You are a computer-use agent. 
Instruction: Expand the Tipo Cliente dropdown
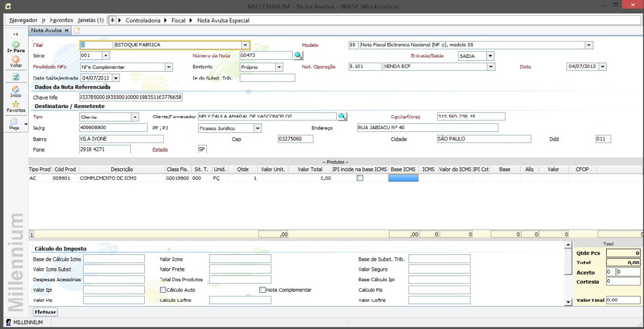[134, 117]
